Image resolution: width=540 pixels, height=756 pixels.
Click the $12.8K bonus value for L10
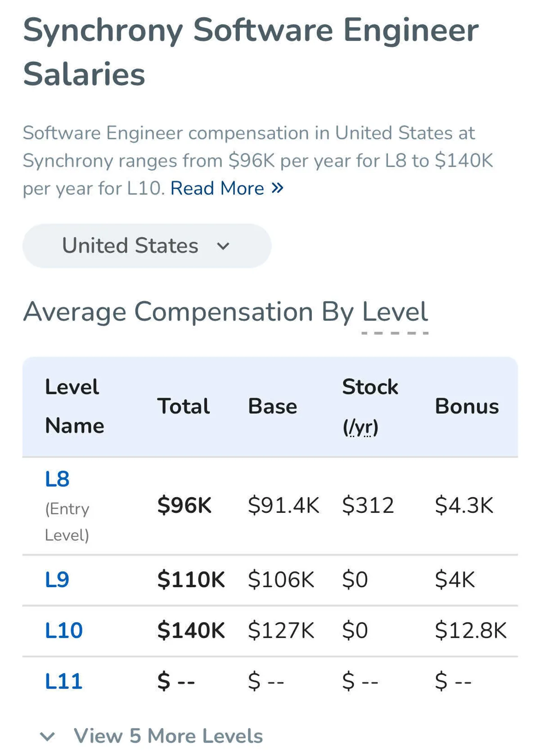[470, 630]
